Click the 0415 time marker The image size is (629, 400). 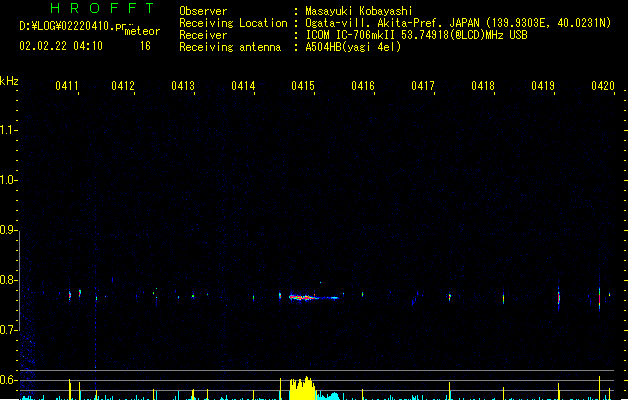click(303, 86)
